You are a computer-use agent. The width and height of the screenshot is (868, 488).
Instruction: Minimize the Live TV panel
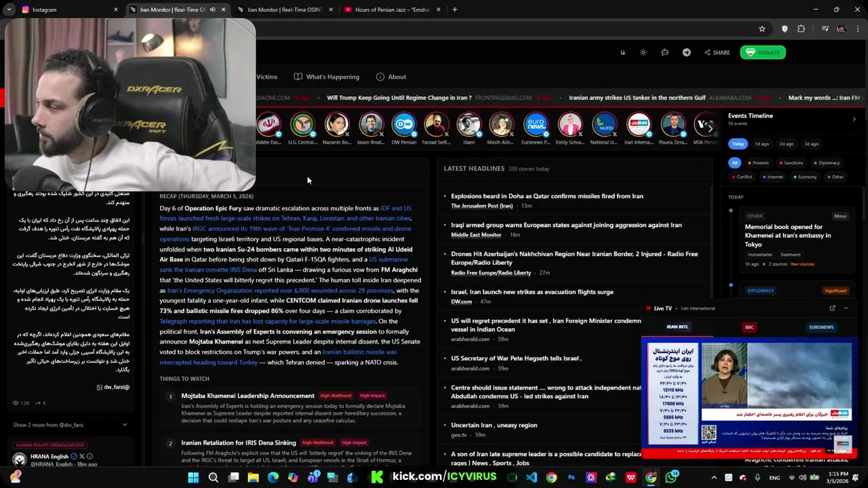point(846,308)
